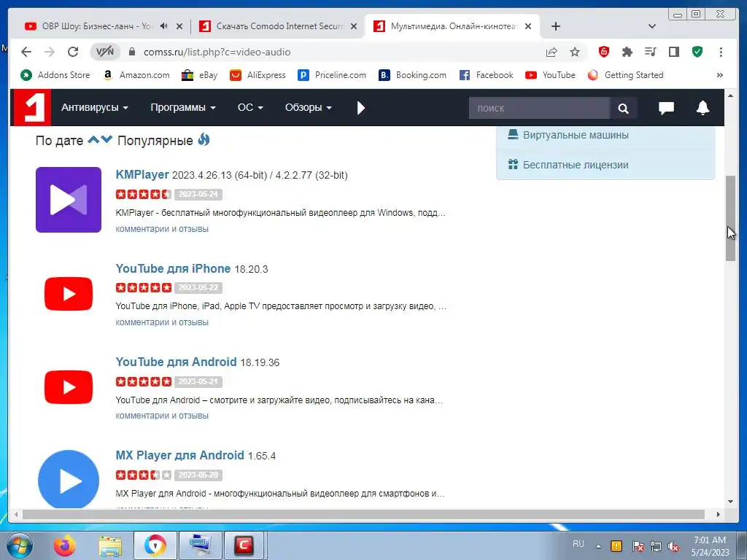
Task: Open the media control playlist icon
Action: 650,52
